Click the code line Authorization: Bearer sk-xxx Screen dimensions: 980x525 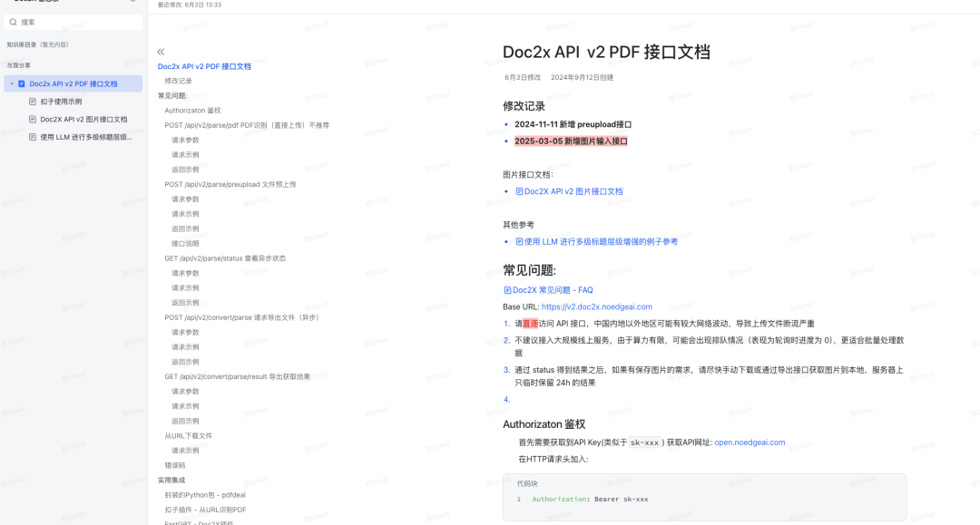pyautogui.click(x=590, y=500)
